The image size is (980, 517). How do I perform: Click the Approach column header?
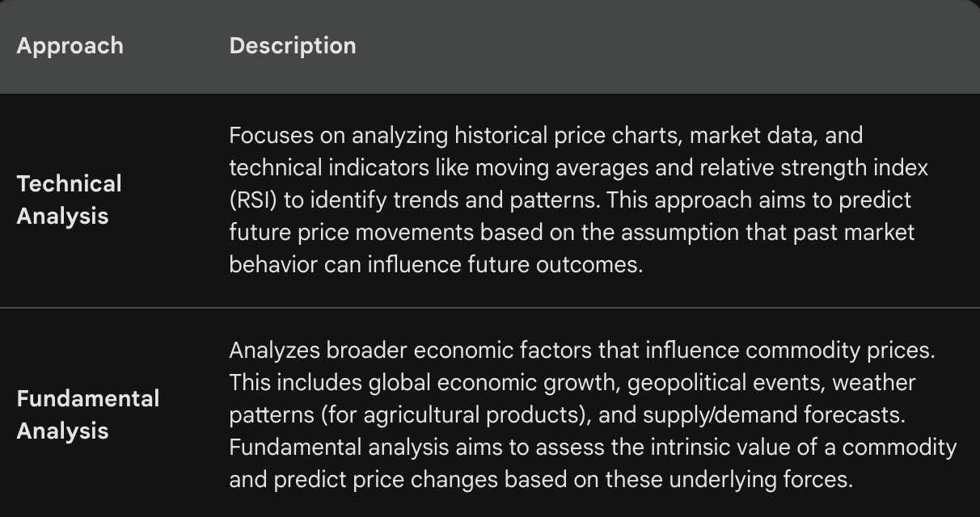click(70, 45)
